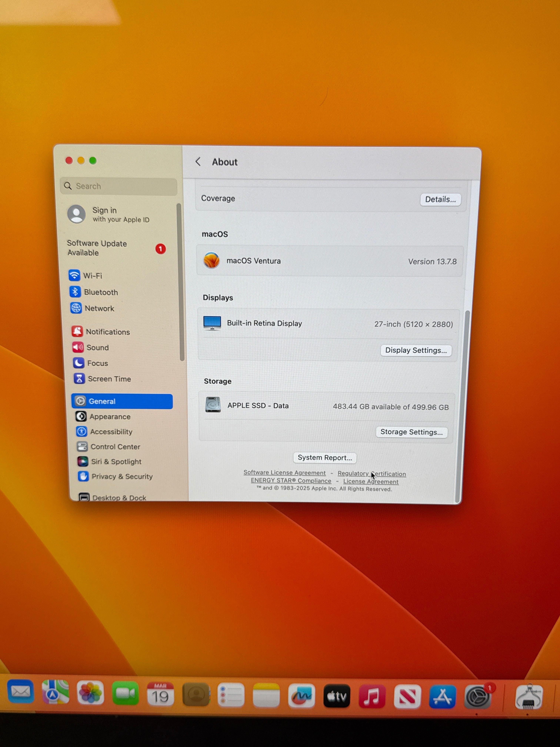Click the Wi-Fi icon in sidebar
The image size is (560, 747).
click(74, 275)
